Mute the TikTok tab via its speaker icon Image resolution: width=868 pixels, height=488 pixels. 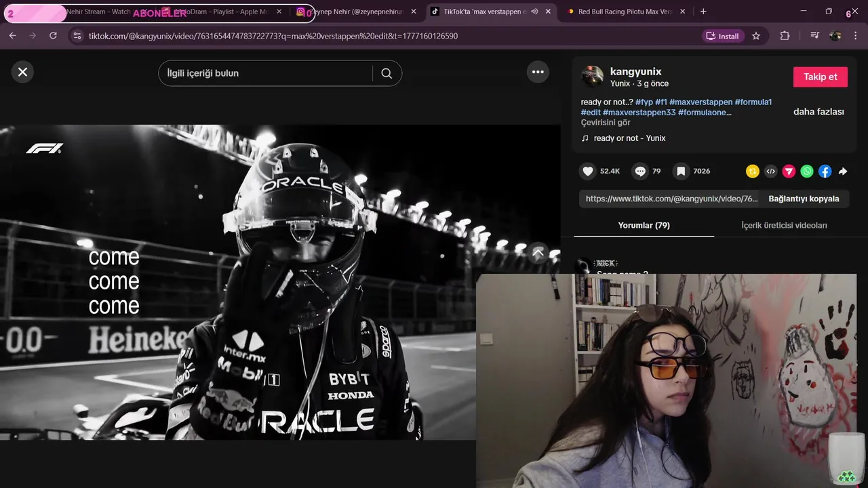click(534, 12)
